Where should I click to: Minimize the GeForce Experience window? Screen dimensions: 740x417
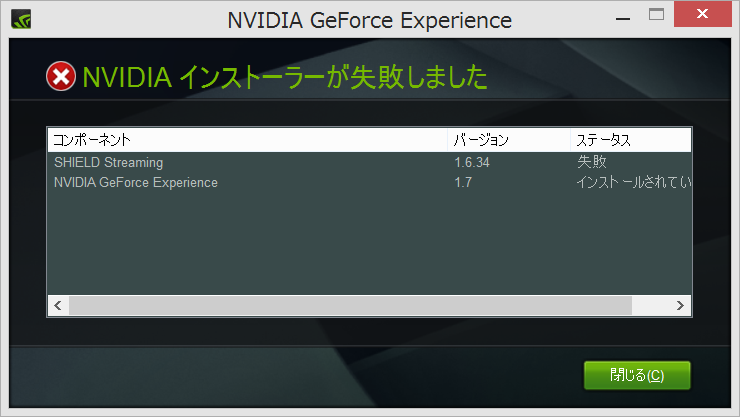(623, 19)
